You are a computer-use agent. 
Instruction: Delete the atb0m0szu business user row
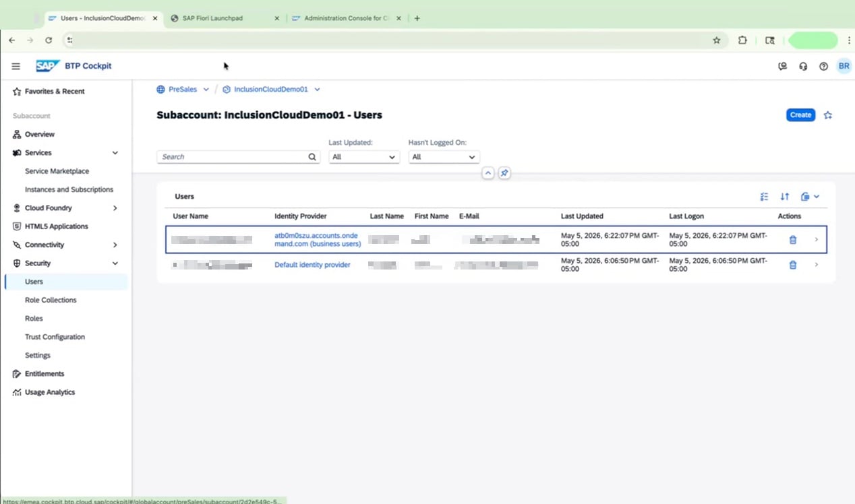[793, 240]
